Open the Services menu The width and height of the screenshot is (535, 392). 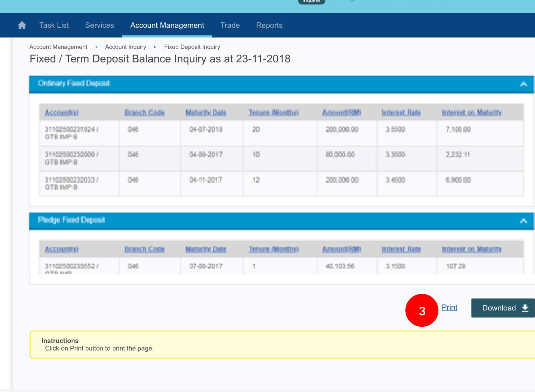[100, 25]
